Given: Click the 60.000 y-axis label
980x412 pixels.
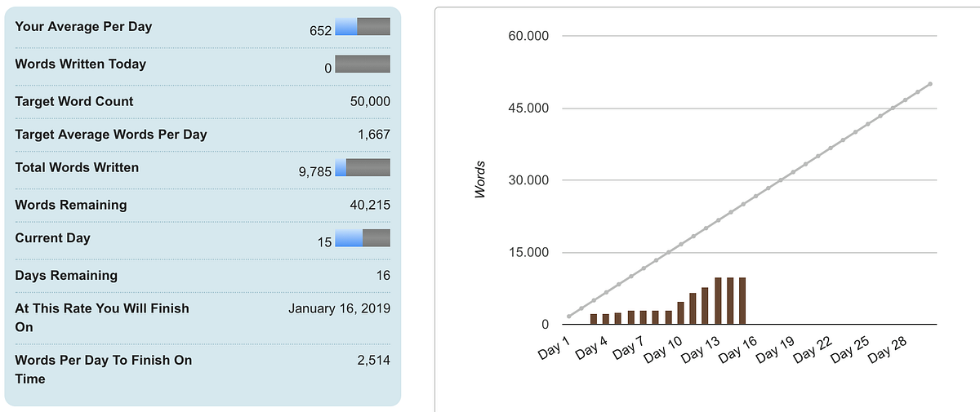Looking at the screenshot, I should pyautogui.click(x=528, y=36).
